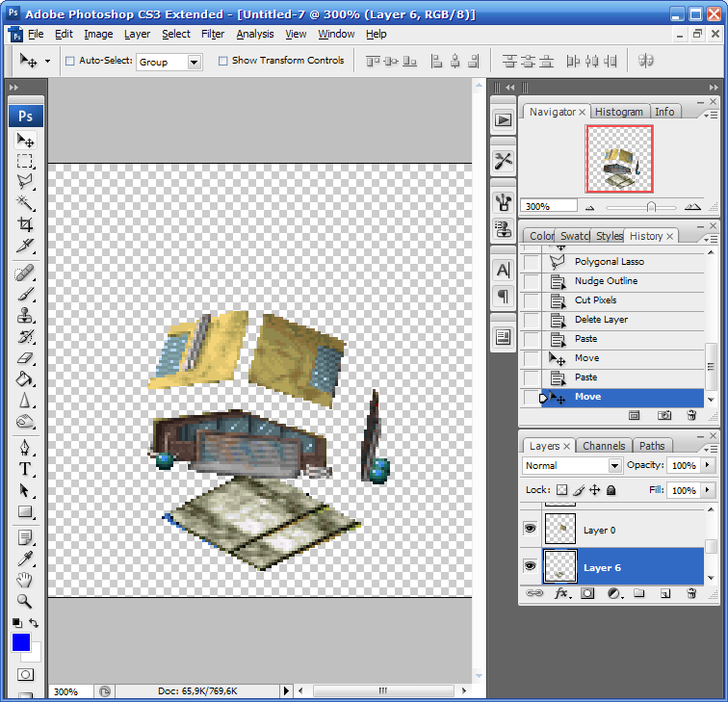
Task: Toggle lock image pixels
Action: [579, 490]
